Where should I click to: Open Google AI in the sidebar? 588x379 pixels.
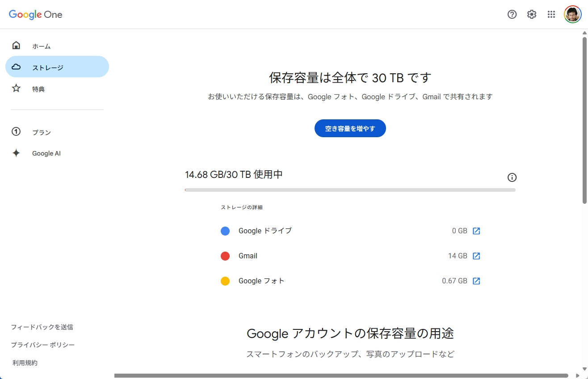click(57, 153)
